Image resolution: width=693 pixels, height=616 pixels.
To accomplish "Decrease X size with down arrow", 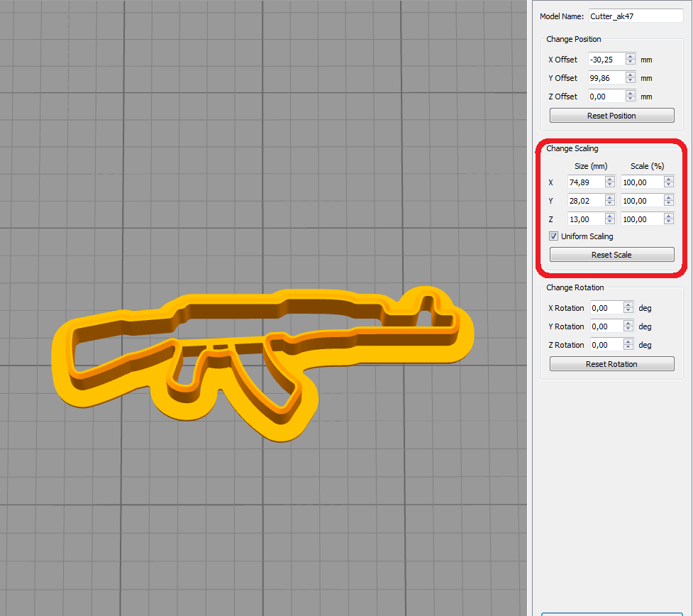I will pyautogui.click(x=610, y=185).
